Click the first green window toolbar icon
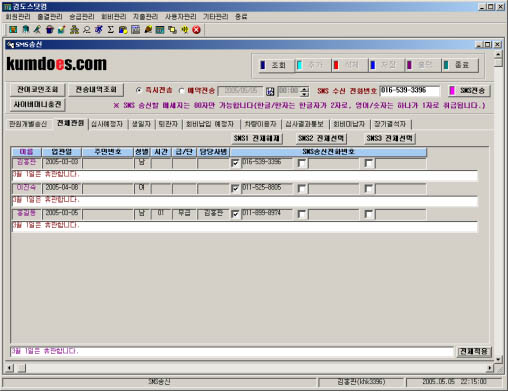 pos(13,30)
